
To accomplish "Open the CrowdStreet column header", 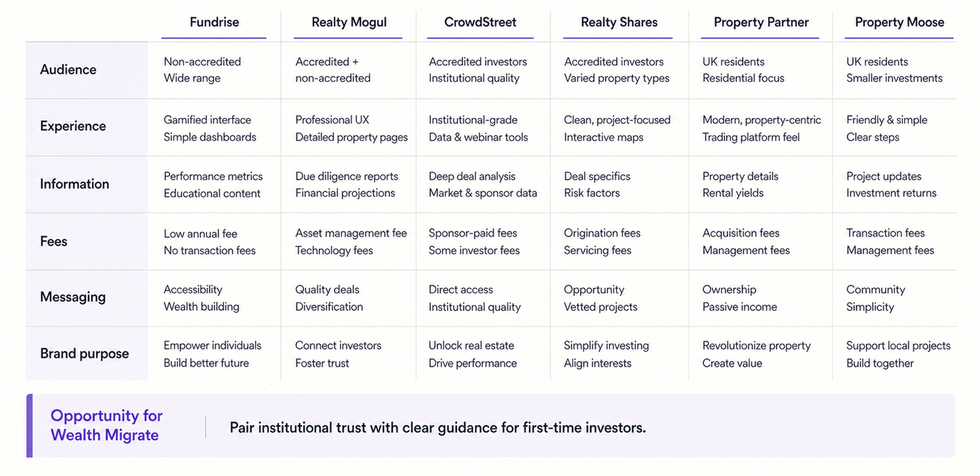I will click(480, 22).
